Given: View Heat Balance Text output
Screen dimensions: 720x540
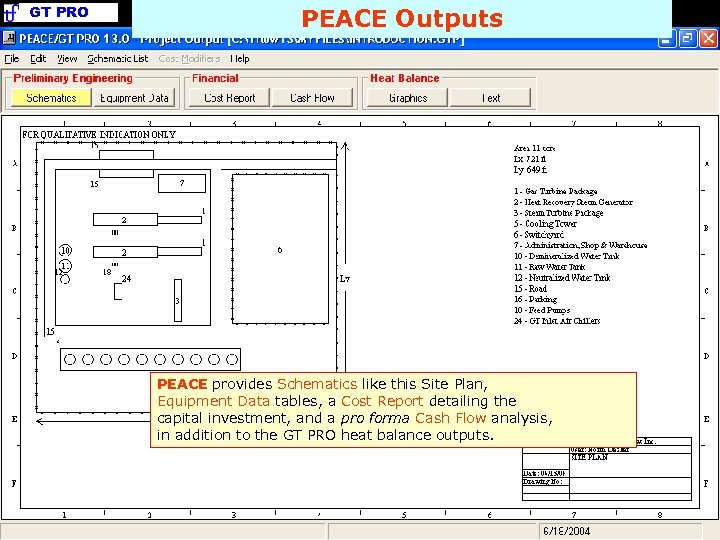Looking at the screenshot, I should [490, 98].
